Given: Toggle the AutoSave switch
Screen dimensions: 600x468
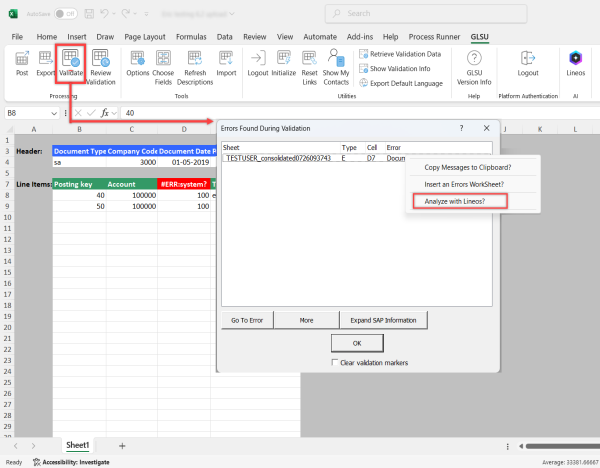Looking at the screenshot, I should point(66,14).
